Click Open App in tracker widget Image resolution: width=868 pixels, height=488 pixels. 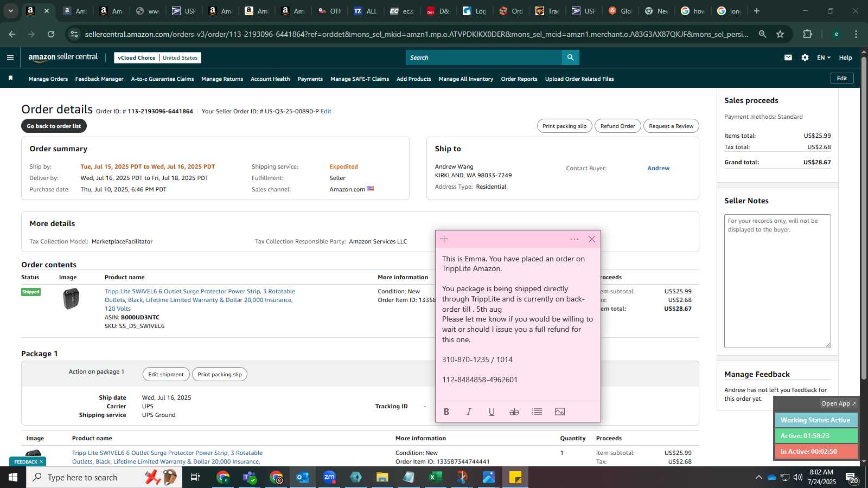[x=838, y=403]
